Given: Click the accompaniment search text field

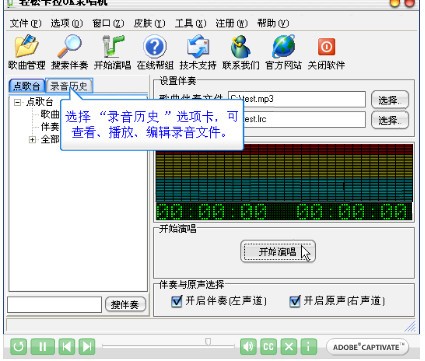Looking at the screenshot, I should [54, 304].
